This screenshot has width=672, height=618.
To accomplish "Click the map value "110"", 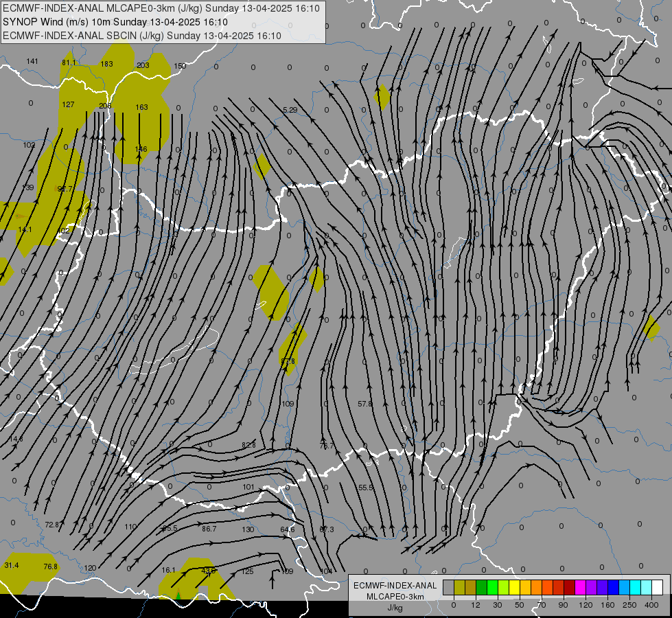I will 130,527.
